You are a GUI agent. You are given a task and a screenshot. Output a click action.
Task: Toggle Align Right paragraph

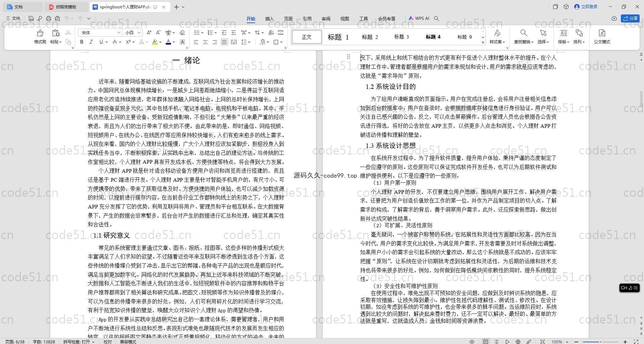click(x=215, y=42)
